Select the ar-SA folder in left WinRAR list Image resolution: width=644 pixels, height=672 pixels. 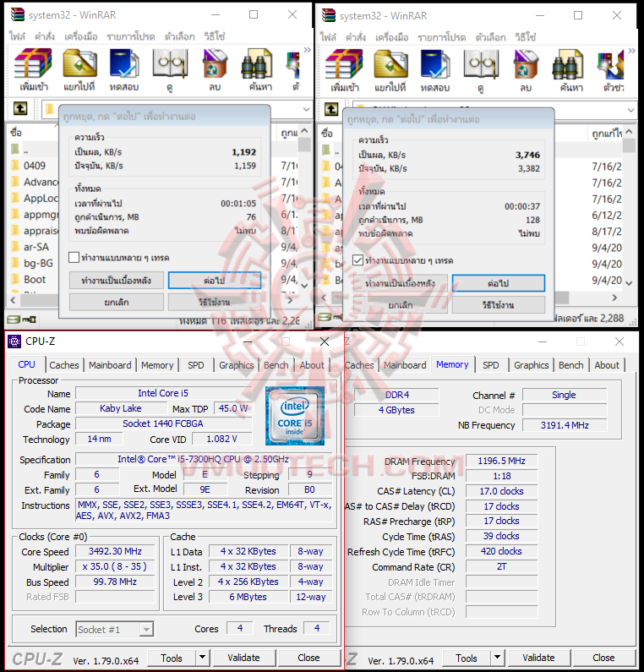coord(36,247)
